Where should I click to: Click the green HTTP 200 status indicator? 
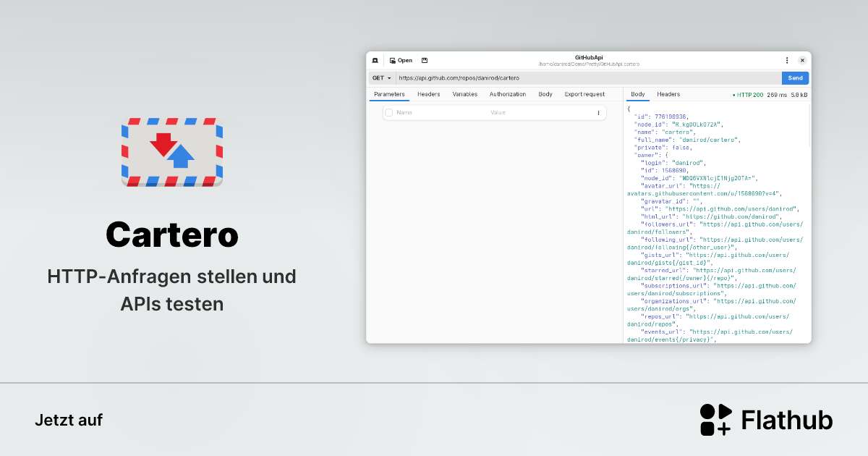coord(750,94)
